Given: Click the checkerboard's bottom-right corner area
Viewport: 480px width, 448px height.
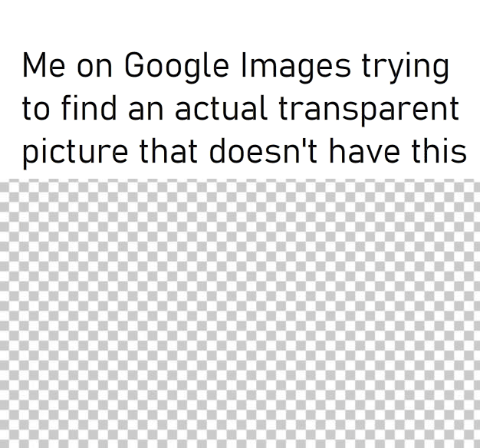Looking at the screenshot, I should click(x=468, y=436).
